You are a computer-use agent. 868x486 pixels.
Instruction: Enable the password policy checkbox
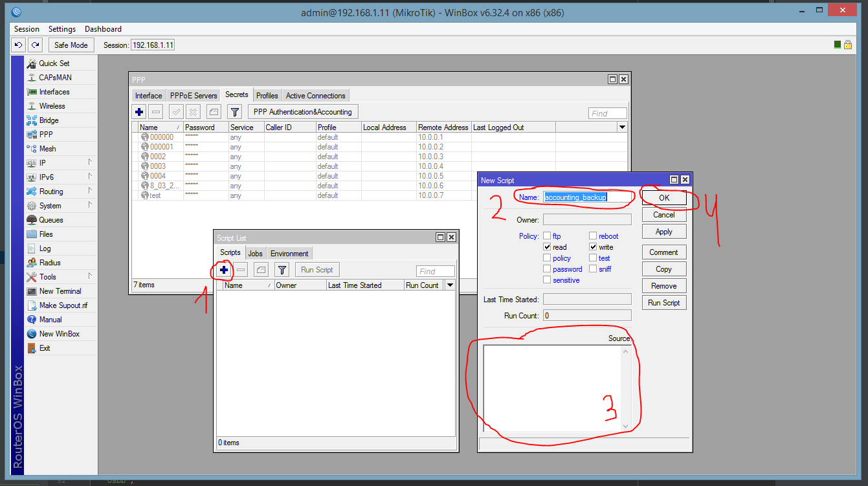point(547,269)
